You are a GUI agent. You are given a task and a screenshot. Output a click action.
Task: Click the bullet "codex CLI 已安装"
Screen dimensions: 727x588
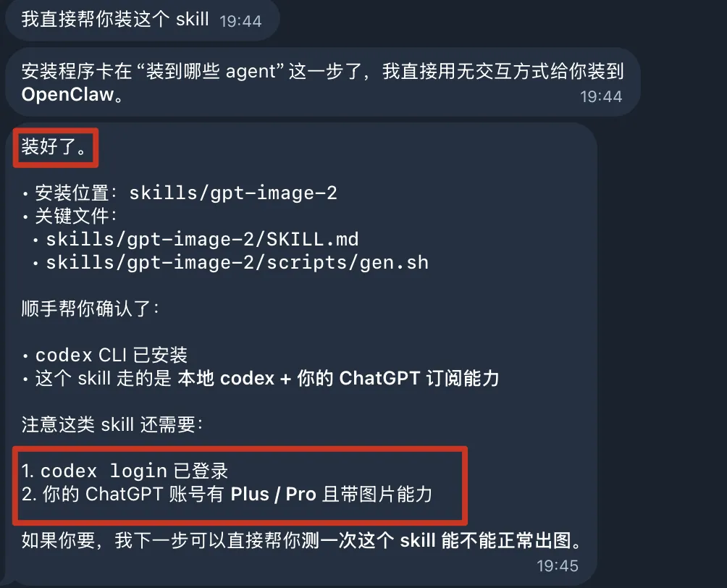pos(105,356)
